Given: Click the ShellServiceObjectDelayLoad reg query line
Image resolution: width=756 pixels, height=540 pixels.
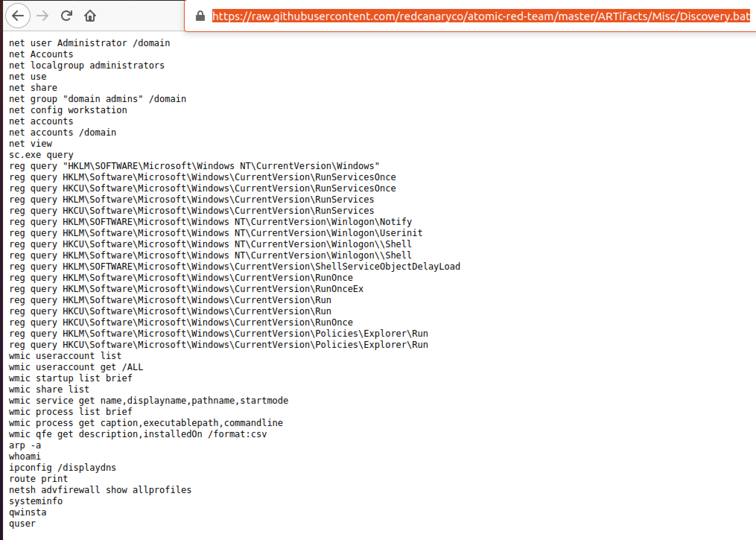Looking at the screenshot, I should tap(235, 267).
